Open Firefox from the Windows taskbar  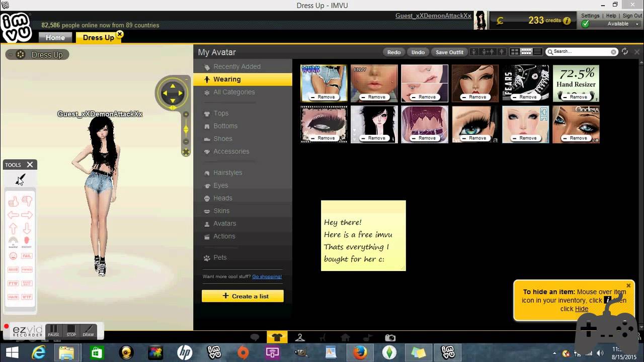359,353
